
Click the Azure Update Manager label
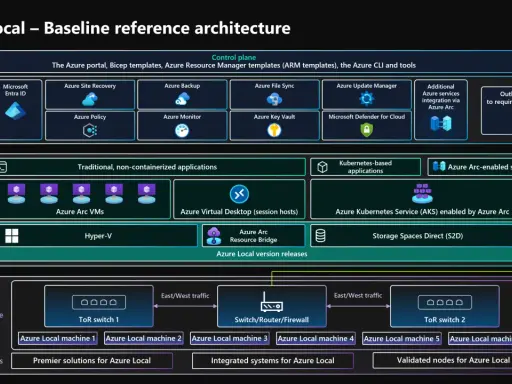tap(367, 86)
